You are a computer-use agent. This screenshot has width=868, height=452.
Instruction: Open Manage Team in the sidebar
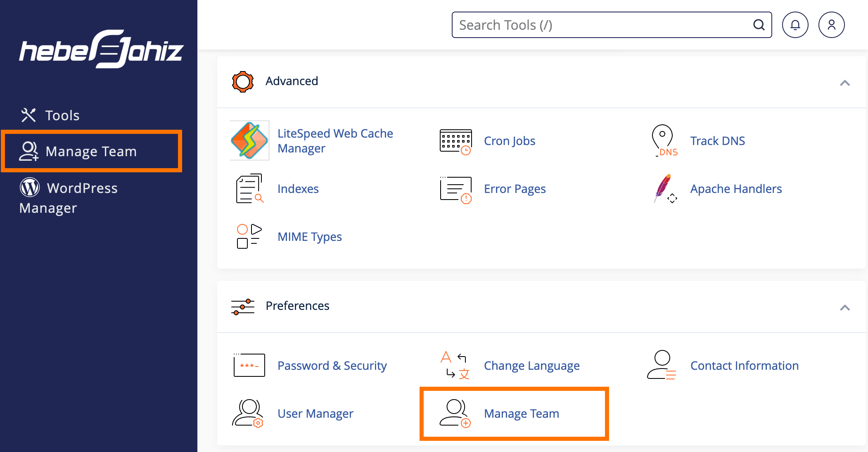tap(92, 151)
